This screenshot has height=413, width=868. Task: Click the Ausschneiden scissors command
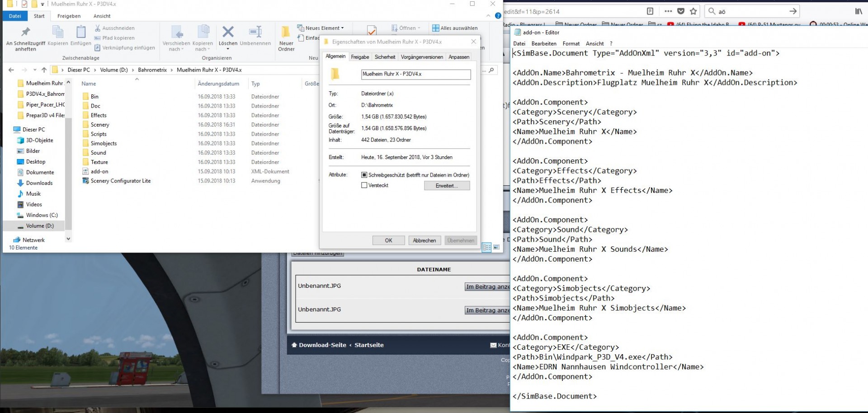click(x=114, y=28)
